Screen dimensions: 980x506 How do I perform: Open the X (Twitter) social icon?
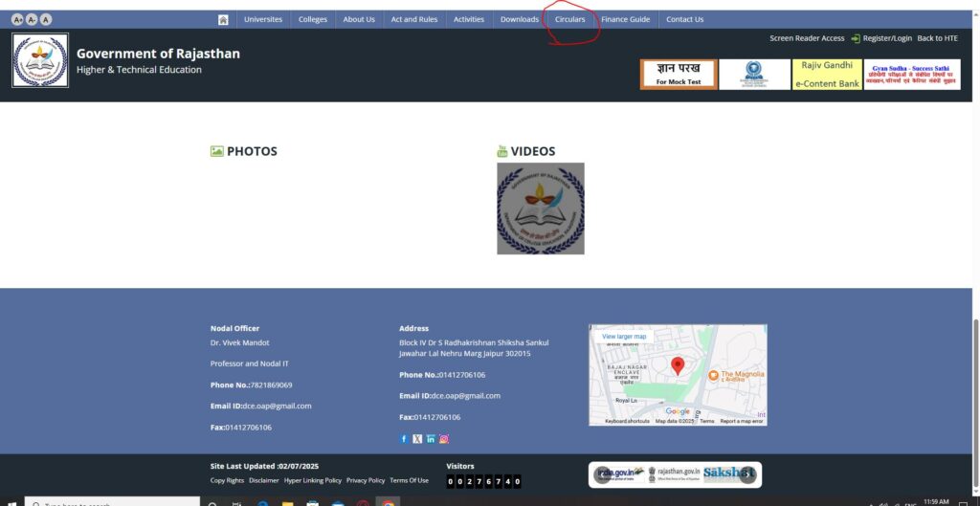click(x=417, y=439)
